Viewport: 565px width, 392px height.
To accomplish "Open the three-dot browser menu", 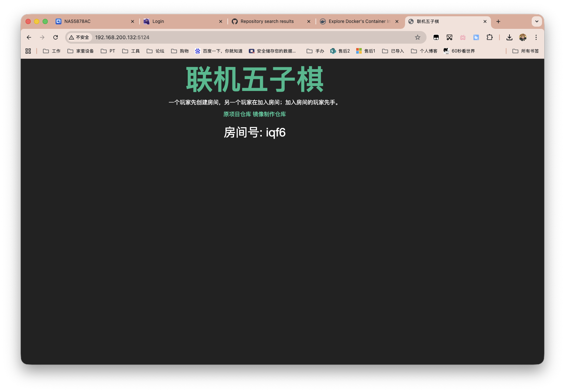I will [x=536, y=37].
